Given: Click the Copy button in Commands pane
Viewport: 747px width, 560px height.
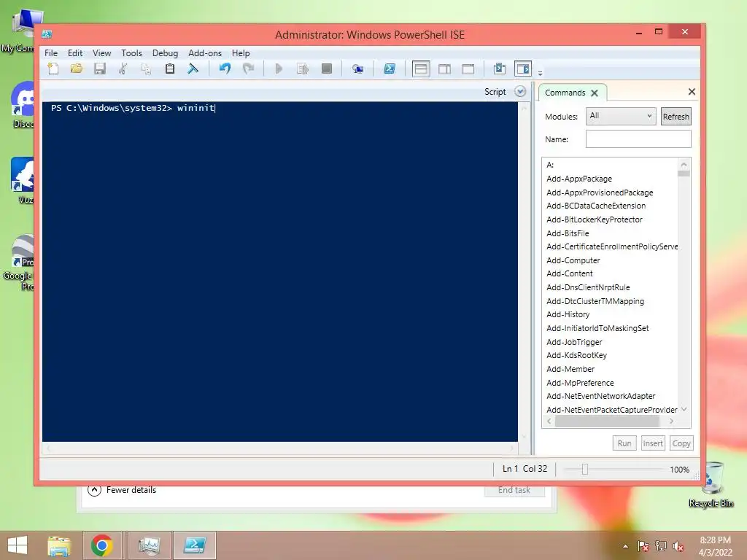Looking at the screenshot, I should [x=681, y=443].
